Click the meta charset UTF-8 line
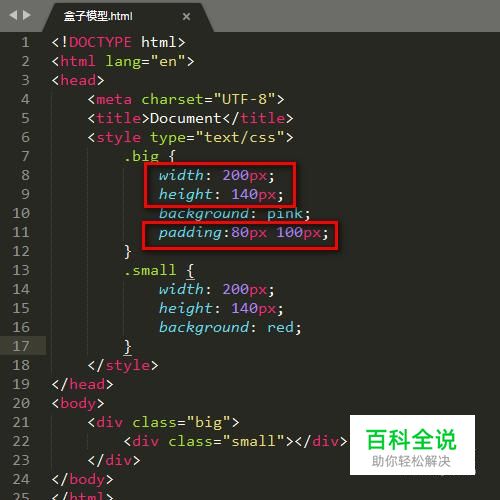The height and width of the screenshot is (500, 500). coord(186,99)
